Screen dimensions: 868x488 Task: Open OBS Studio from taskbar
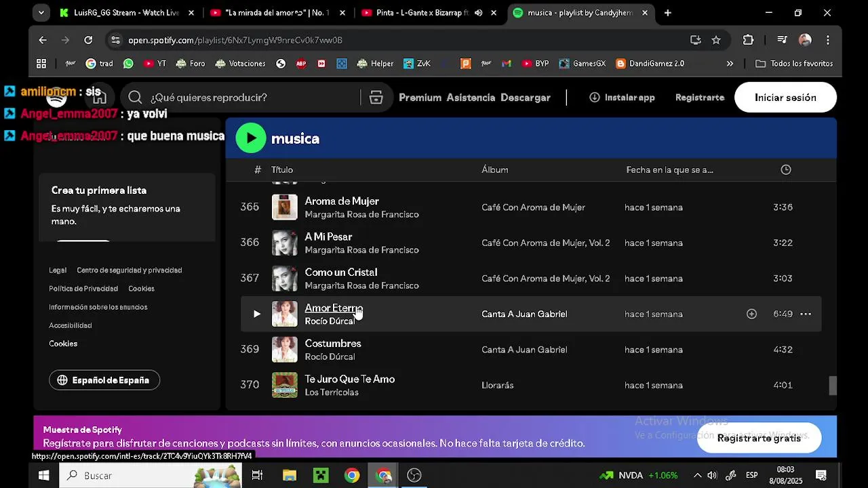(414, 475)
